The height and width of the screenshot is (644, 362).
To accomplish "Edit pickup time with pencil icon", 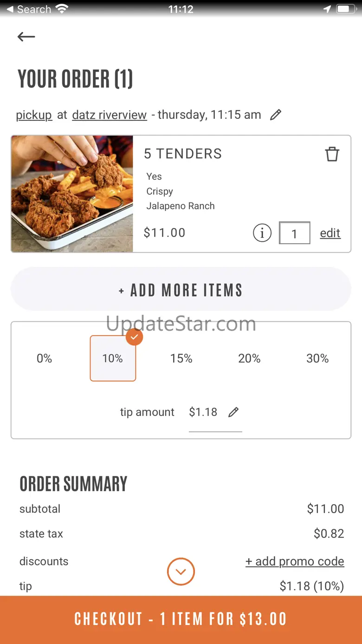I will [276, 115].
